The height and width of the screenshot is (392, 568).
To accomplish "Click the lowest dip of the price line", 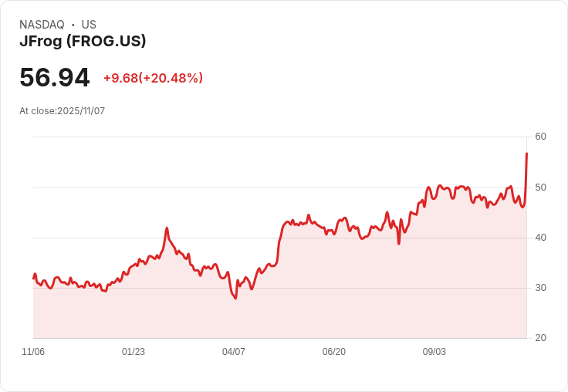I will pos(235,298).
